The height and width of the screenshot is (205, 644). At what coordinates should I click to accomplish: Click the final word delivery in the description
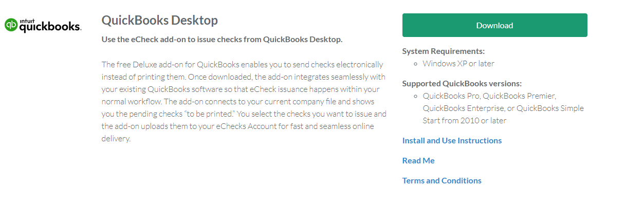(115, 138)
